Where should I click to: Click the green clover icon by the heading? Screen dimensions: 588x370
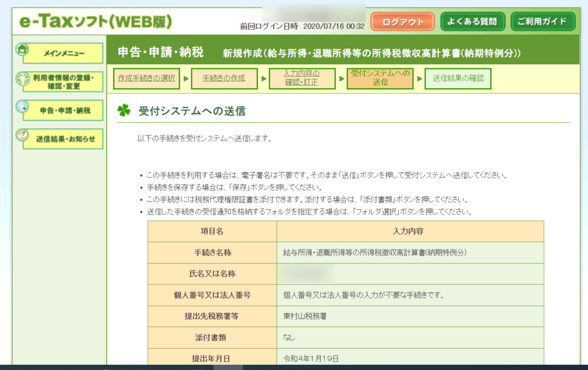tap(123, 111)
